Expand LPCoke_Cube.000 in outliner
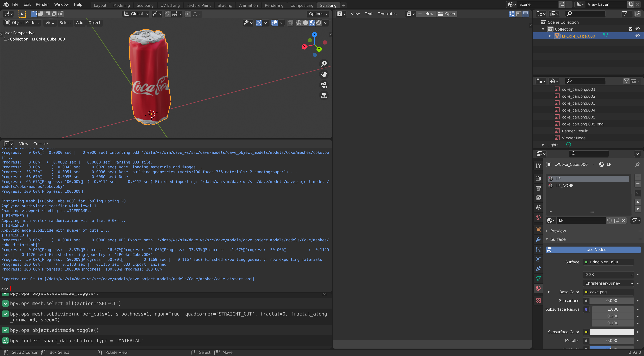The height and width of the screenshot is (356, 644). [550, 36]
